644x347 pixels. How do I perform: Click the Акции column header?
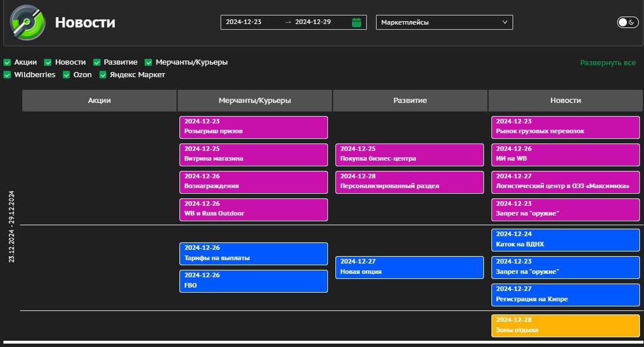99,101
